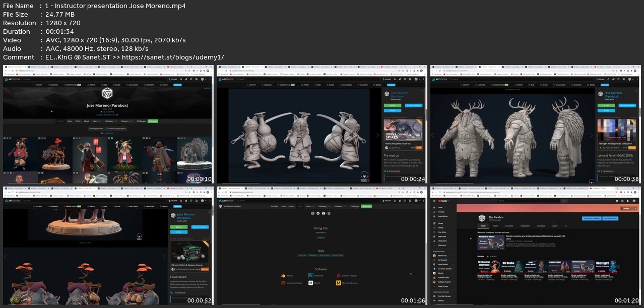
Task: Click the Substance Designer icon in the 00:01:06 frame
Action: 283,283
